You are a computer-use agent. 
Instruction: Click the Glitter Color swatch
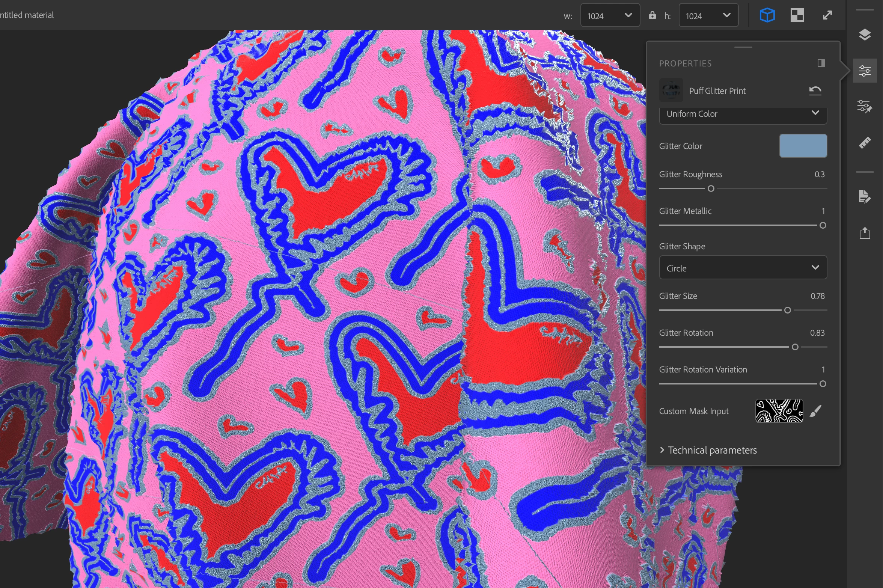(803, 146)
